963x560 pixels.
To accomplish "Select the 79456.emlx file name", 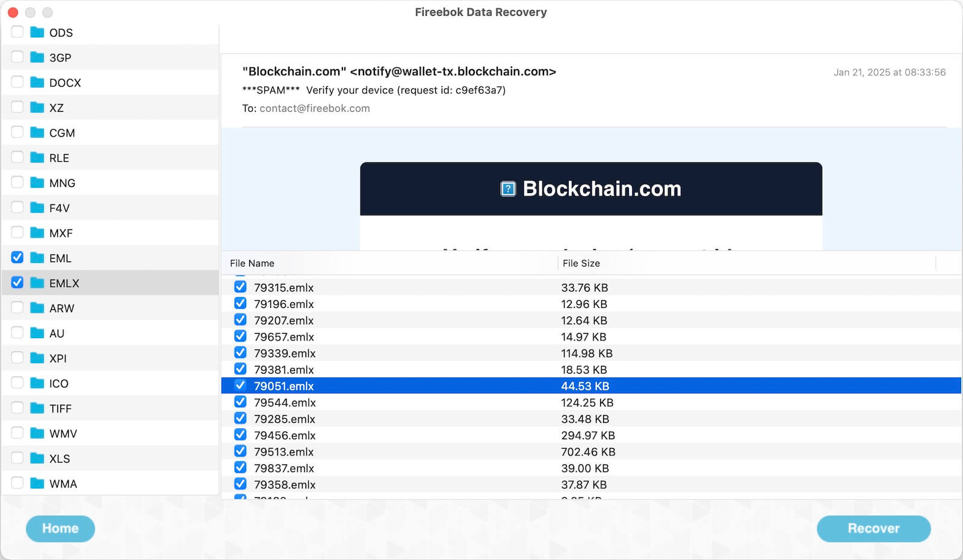I will [285, 435].
